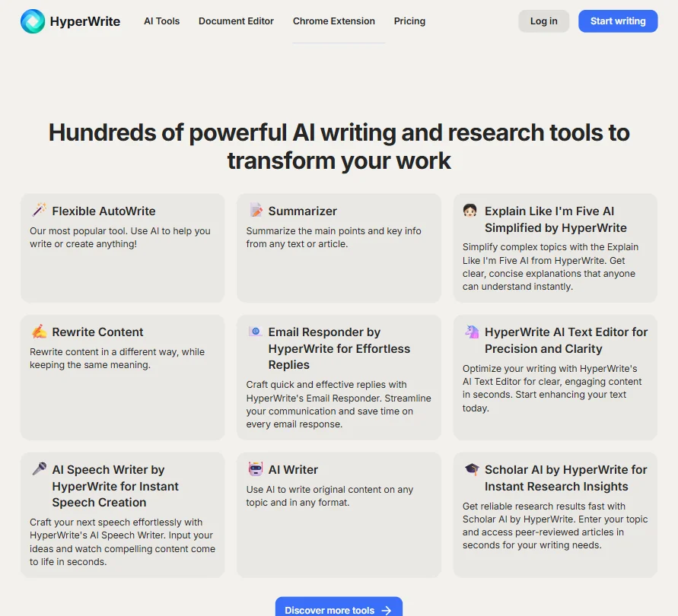Open the Pricing page
This screenshot has width=678, height=616.
coord(409,21)
